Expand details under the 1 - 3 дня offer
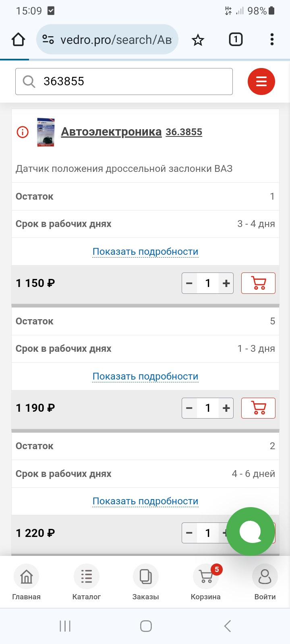This screenshot has width=290, height=644. tap(145, 376)
